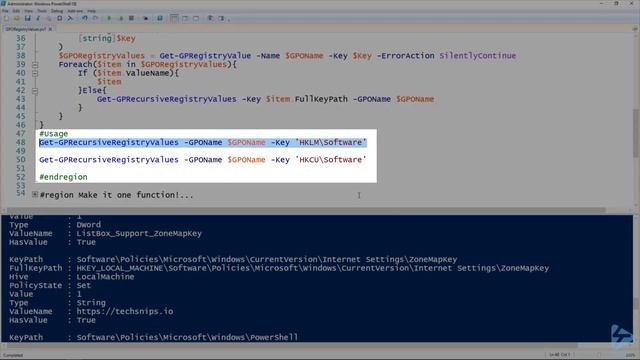Cut selection using the scissors icon

pyautogui.click(x=38, y=18)
